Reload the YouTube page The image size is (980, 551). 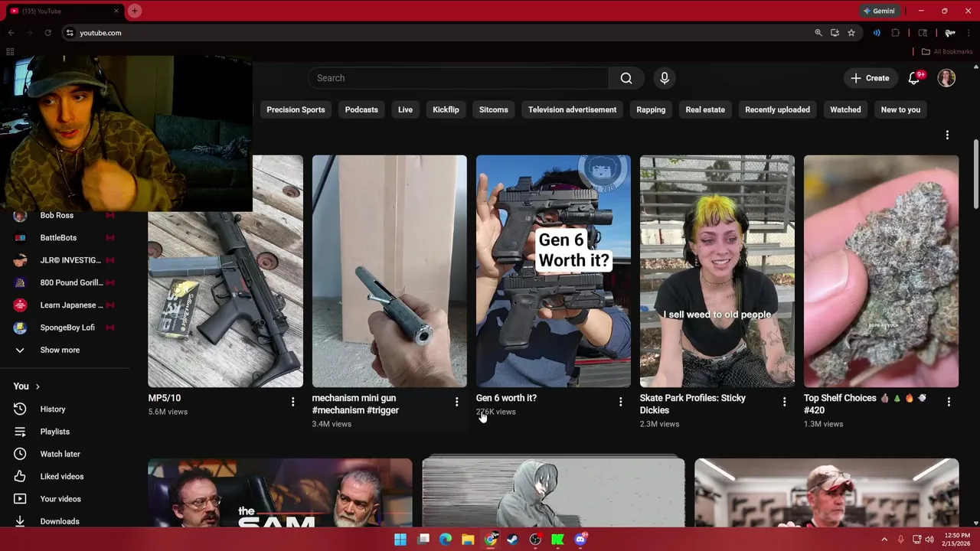47,33
